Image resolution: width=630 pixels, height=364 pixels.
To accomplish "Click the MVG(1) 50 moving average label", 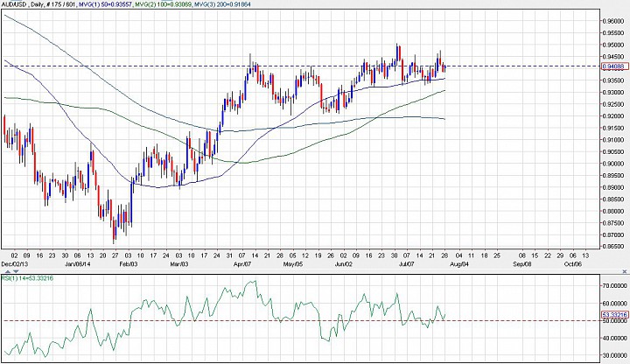I will coord(105,5).
